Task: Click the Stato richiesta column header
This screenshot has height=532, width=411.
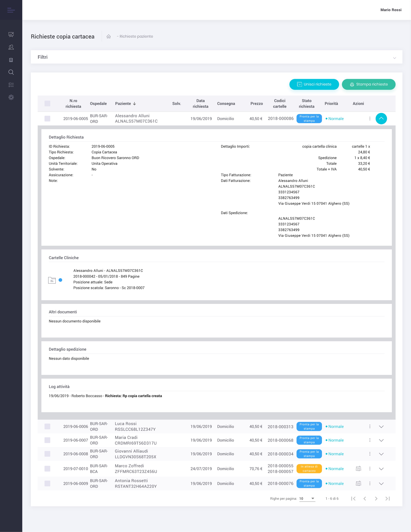Action: (x=306, y=103)
